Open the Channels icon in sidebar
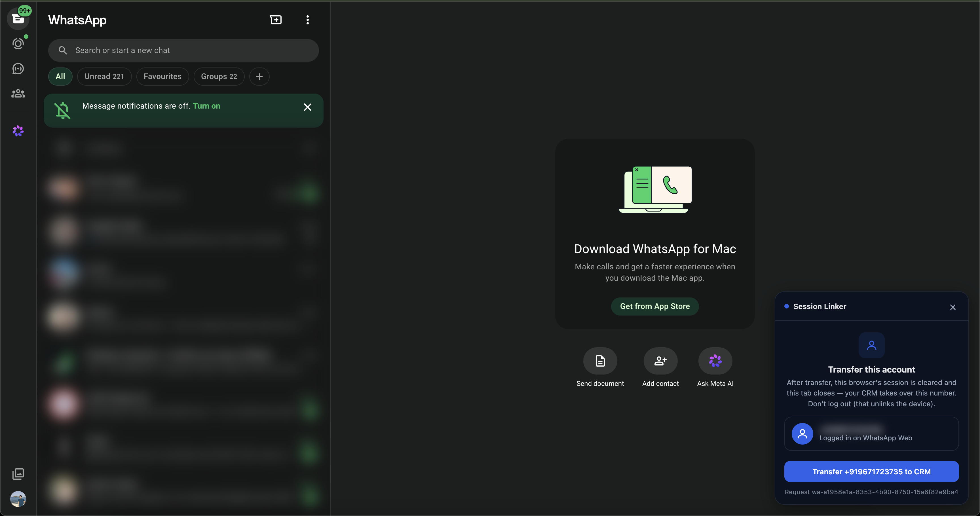This screenshot has height=516, width=980. coord(18,69)
